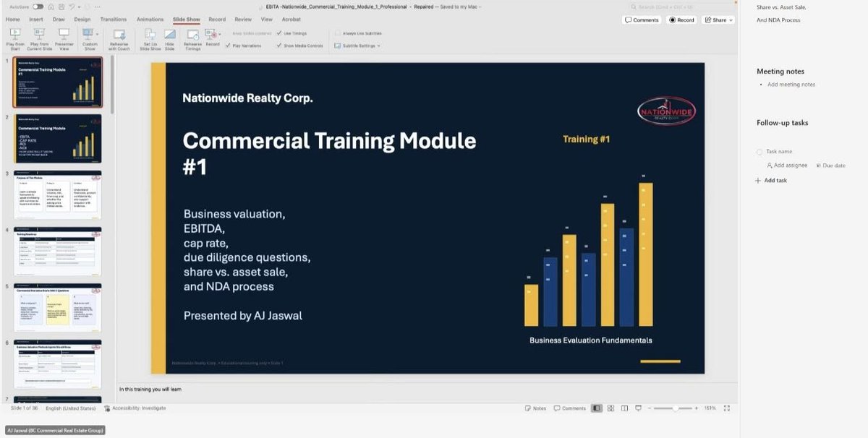Switch to the Design tab
This screenshot has height=438, width=868.
tap(82, 20)
